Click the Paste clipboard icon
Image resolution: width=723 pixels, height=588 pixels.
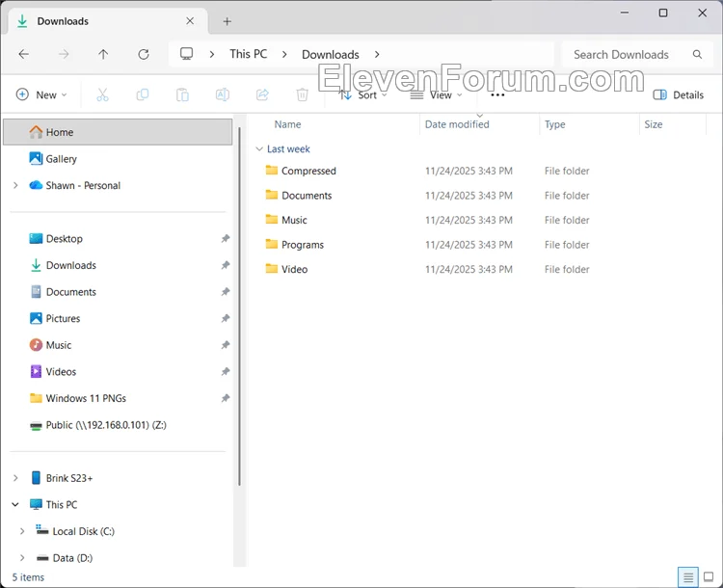pos(182,95)
